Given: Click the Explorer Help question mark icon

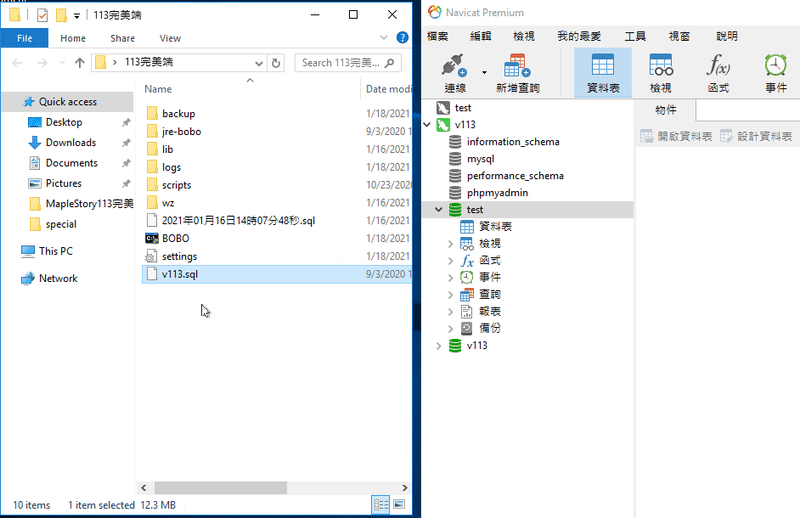Looking at the screenshot, I should click(402, 37).
